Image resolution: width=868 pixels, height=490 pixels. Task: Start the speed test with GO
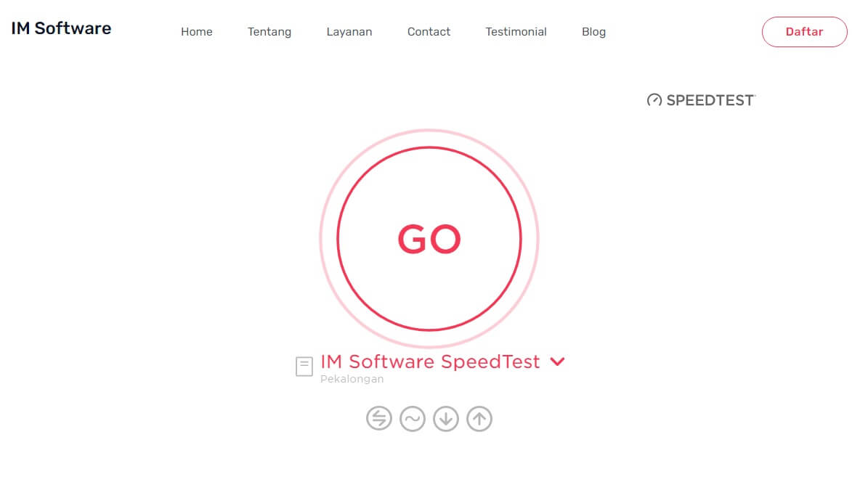click(429, 239)
